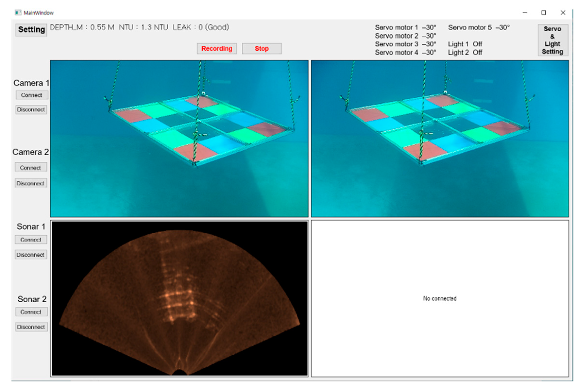Click the No connected sonar panel
Screen dimensions: 585x392
click(x=440, y=298)
